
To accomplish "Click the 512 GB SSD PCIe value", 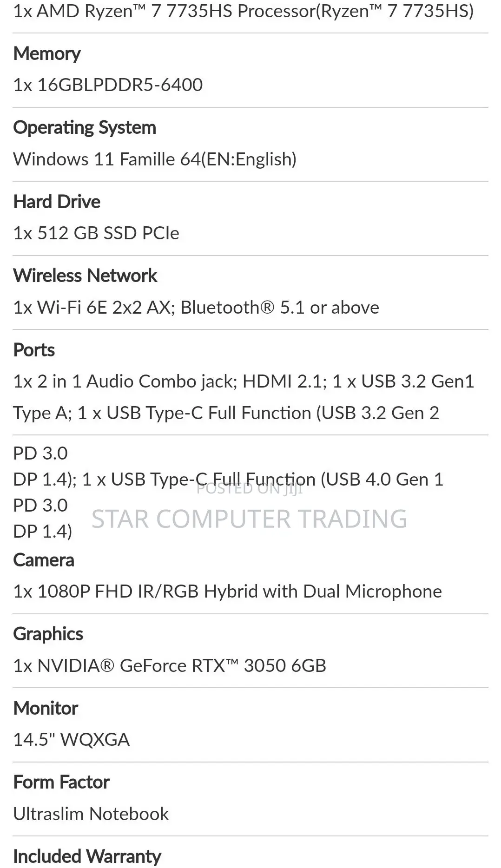I will [x=96, y=233].
